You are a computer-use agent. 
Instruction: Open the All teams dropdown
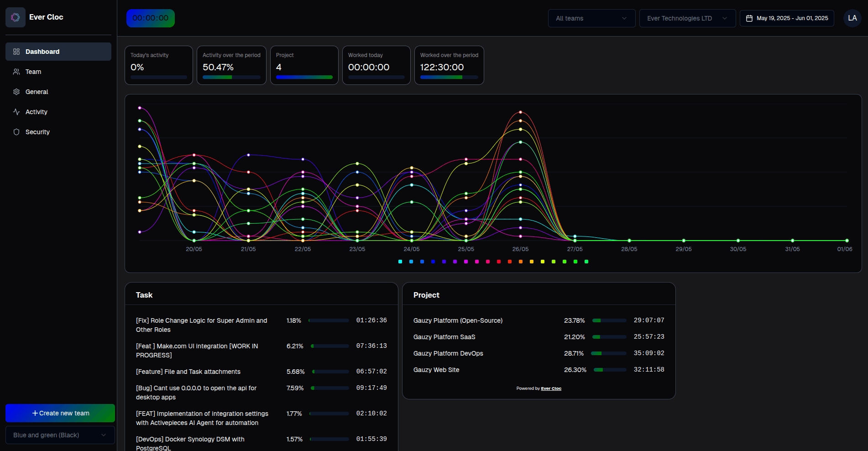pyautogui.click(x=591, y=18)
